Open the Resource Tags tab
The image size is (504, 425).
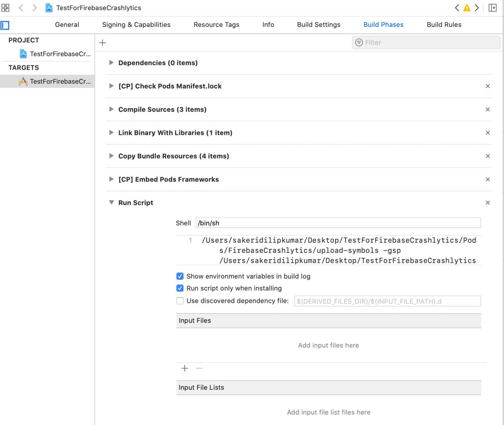tap(216, 25)
